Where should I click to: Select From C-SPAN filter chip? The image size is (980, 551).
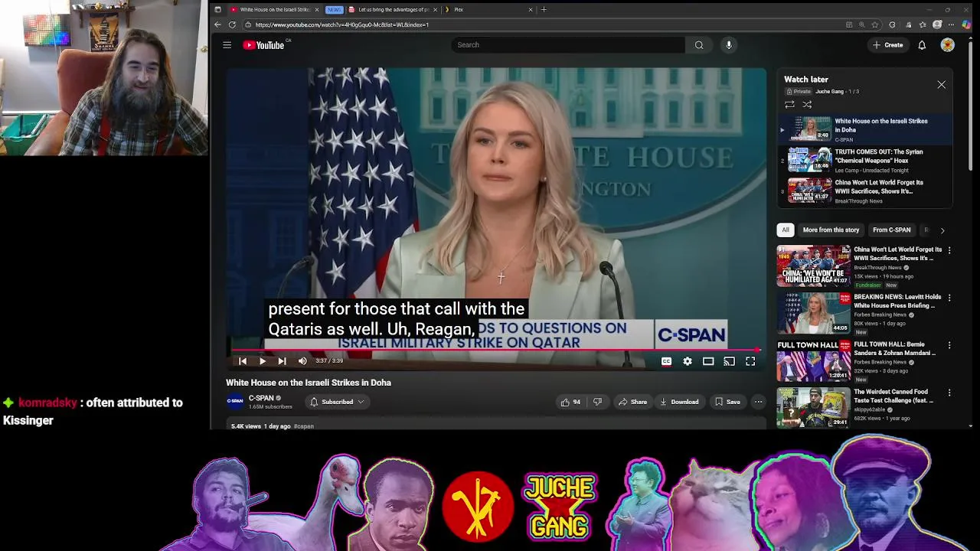891,230
